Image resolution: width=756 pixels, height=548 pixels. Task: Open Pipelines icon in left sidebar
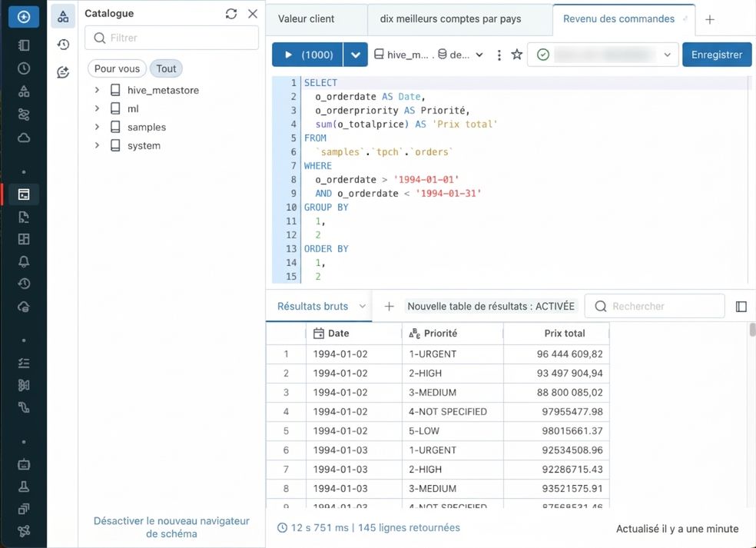pyautogui.click(x=24, y=407)
